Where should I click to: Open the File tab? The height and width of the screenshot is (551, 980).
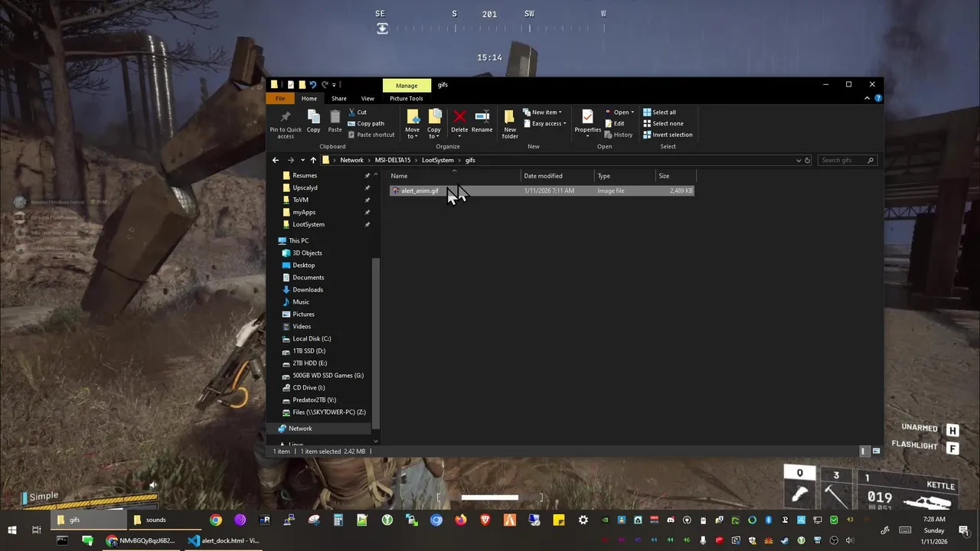[x=280, y=98]
